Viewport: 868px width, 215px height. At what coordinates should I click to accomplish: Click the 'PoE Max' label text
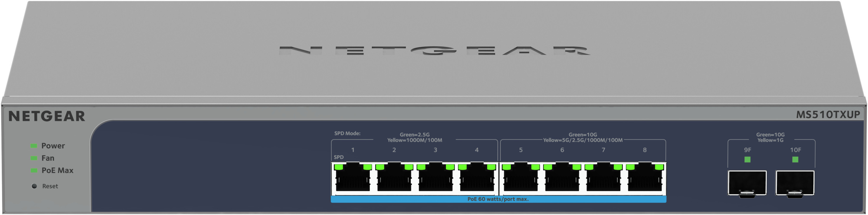click(57, 170)
